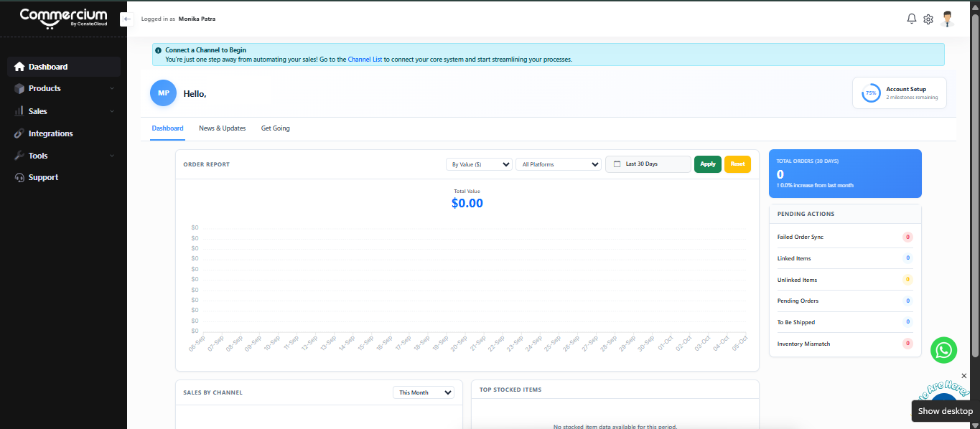This screenshot has width=980, height=429.
Task: Click the Sales bar-chart icon
Action: [19, 111]
